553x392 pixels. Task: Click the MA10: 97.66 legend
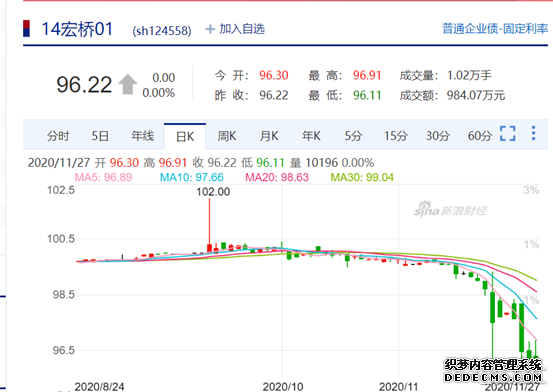pos(192,177)
